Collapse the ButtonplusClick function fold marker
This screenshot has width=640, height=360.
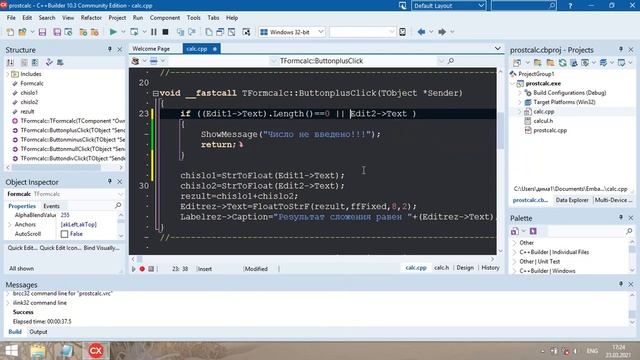156,93
